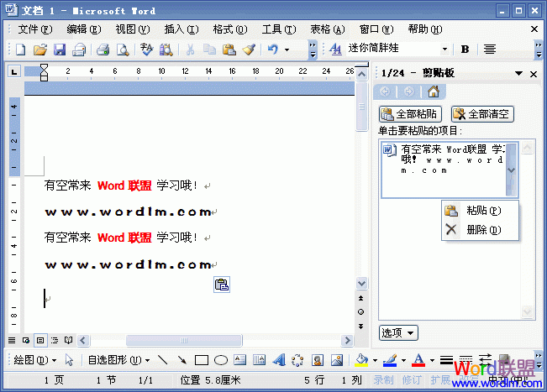Select the Rectangle drawing tool
Viewport: 547px width, 392px height.
[202, 360]
